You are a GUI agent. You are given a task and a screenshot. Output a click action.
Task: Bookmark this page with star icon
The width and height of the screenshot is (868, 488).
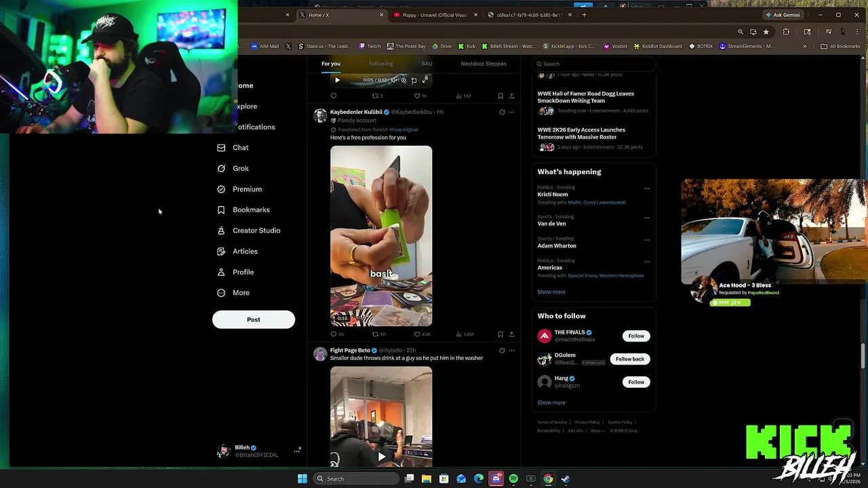pos(766,32)
